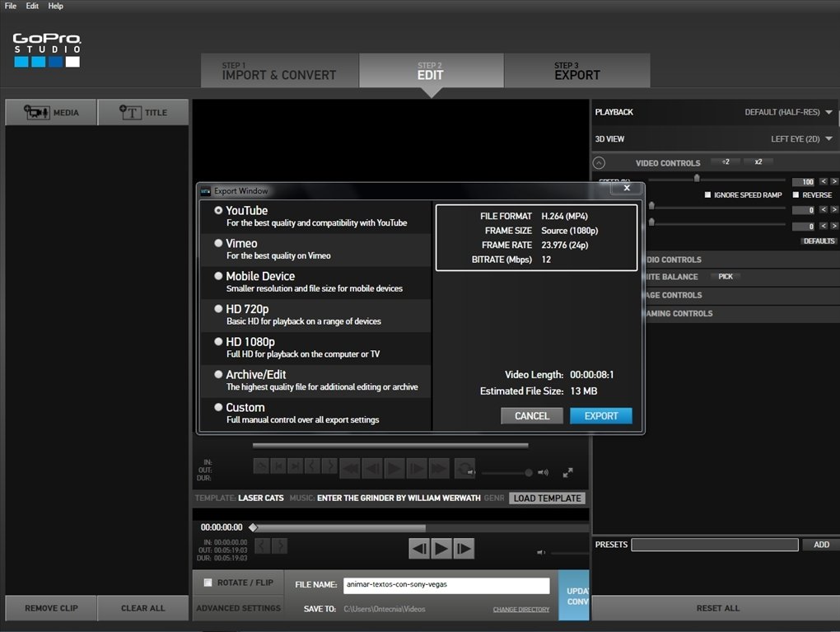Click the speed slider handle

point(697,178)
